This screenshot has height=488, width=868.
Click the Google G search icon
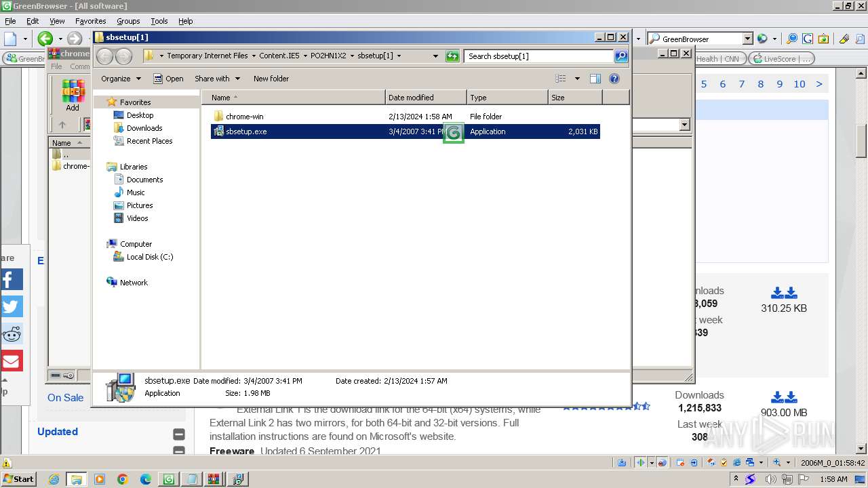807,39
